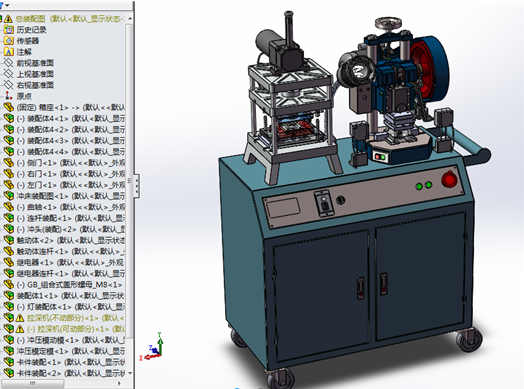Select GB_组合式盖形螺母_M8<1> part
The image size is (524, 389).
(x=69, y=284)
